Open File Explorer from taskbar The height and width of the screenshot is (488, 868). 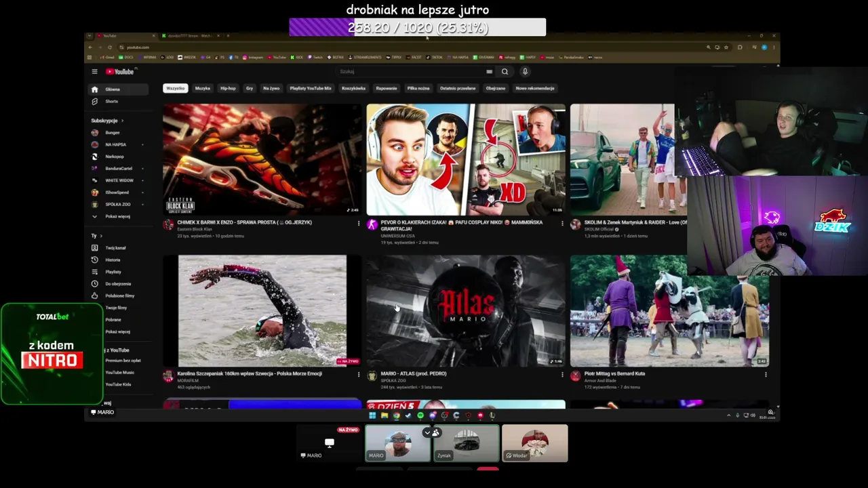[384, 415]
